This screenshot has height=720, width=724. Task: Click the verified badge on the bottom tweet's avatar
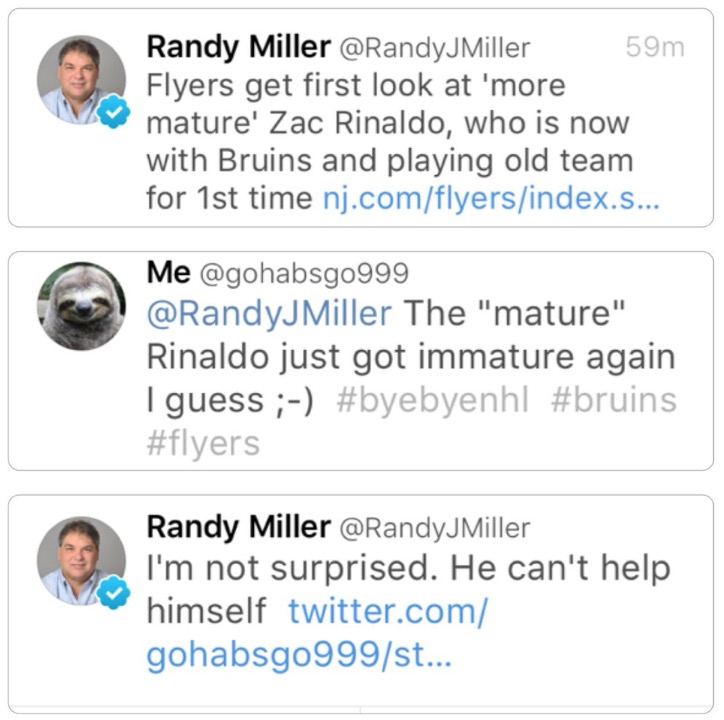point(116,593)
